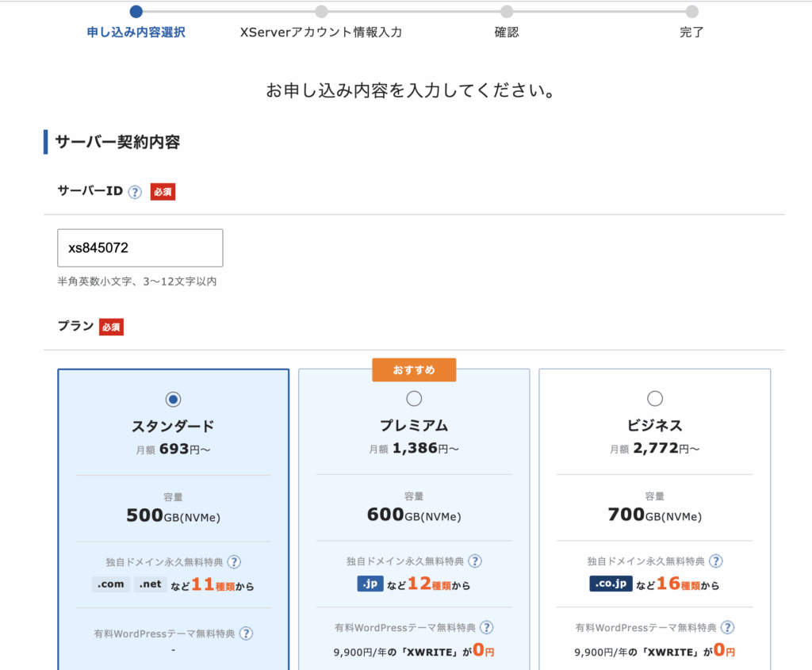This screenshot has height=670, width=812.
Task: Click the orange おすすめ badge
Action: click(x=414, y=370)
